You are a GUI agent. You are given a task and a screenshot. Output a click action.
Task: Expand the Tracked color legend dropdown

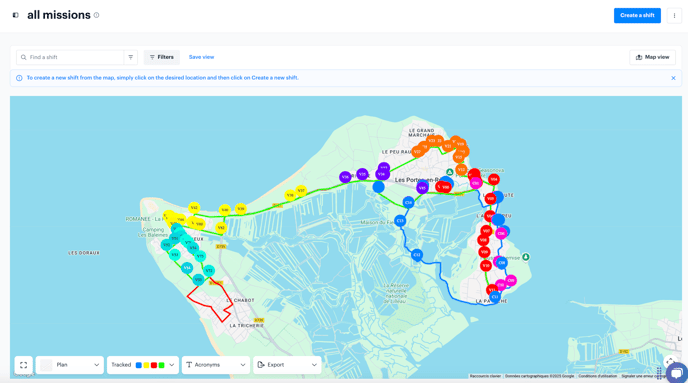pyautogui.click(x=143, y=365)
